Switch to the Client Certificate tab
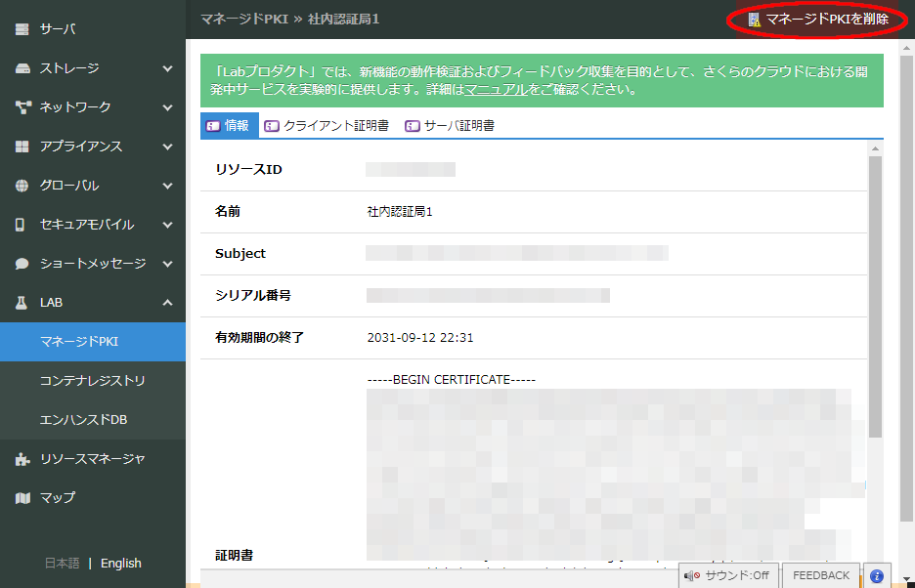Image resolution: width=915 pixels, height=588 pixels. 327,126
